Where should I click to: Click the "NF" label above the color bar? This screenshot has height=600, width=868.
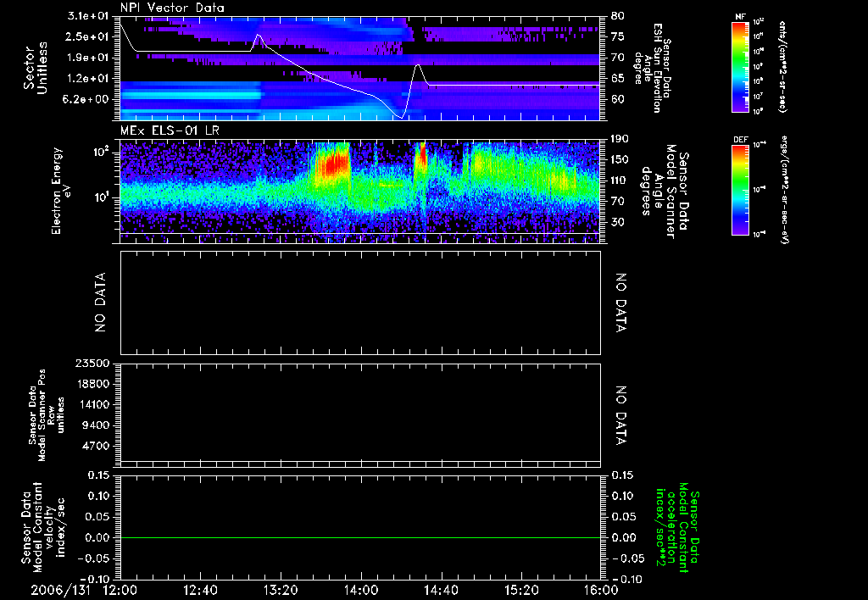pos(740,17)
